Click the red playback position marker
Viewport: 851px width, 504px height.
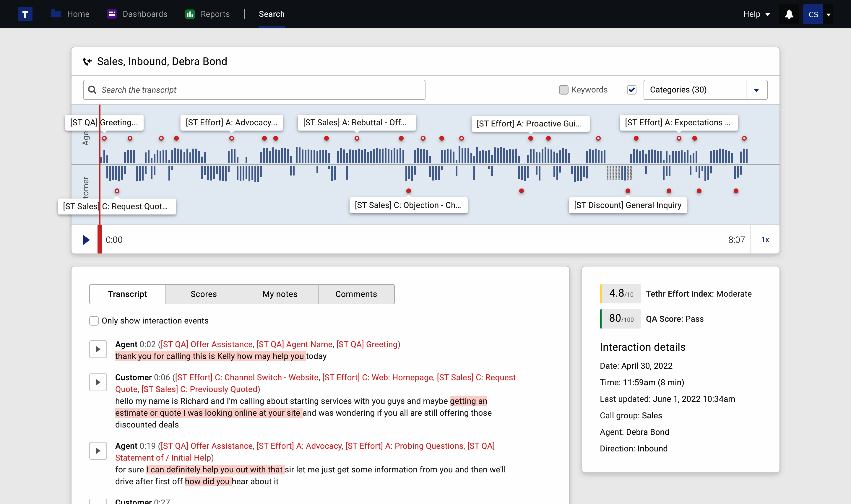100,239
